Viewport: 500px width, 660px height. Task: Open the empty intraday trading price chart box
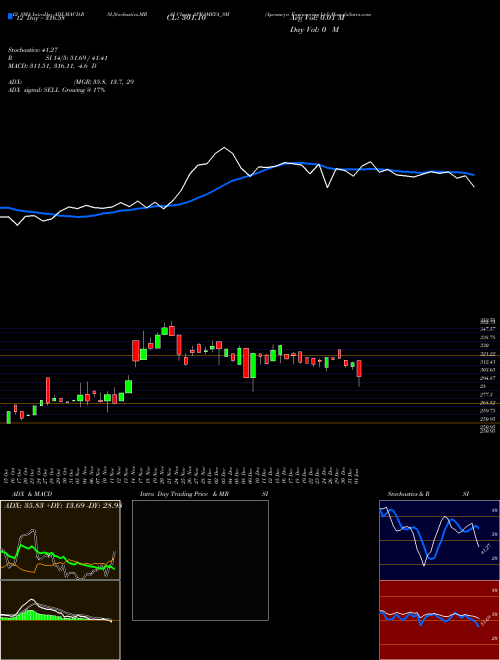[x=200, y=560]
